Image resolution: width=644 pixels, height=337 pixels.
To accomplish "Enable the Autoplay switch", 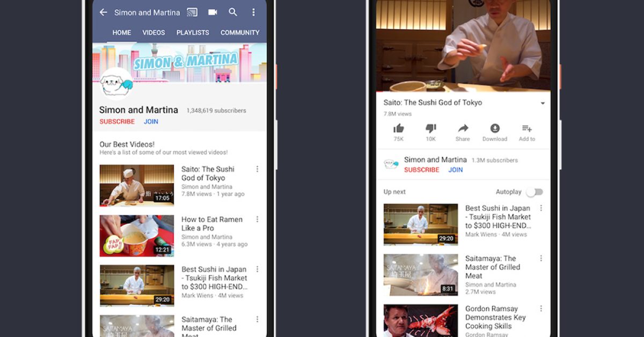I will click(535, 192).
